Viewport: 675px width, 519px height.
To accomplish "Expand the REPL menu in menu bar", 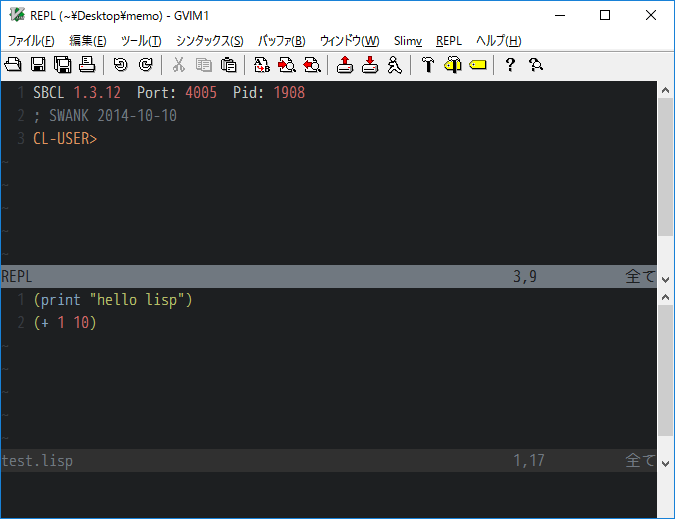I will [x=449, y=41].
